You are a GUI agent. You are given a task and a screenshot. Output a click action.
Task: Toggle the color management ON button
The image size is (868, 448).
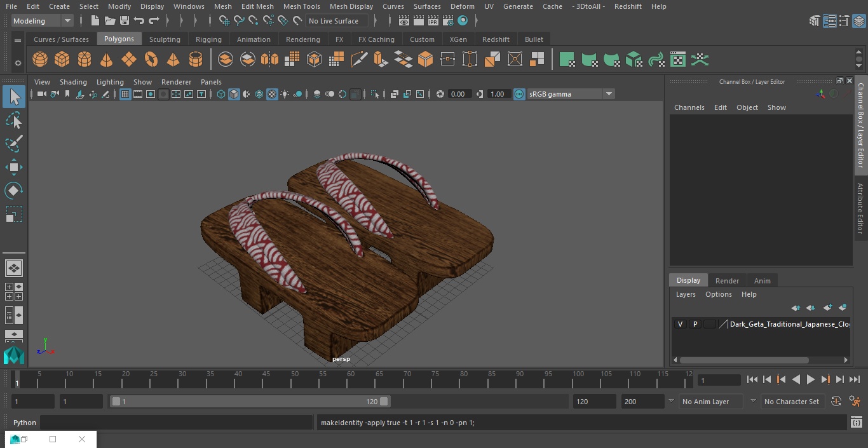(519, 94)
